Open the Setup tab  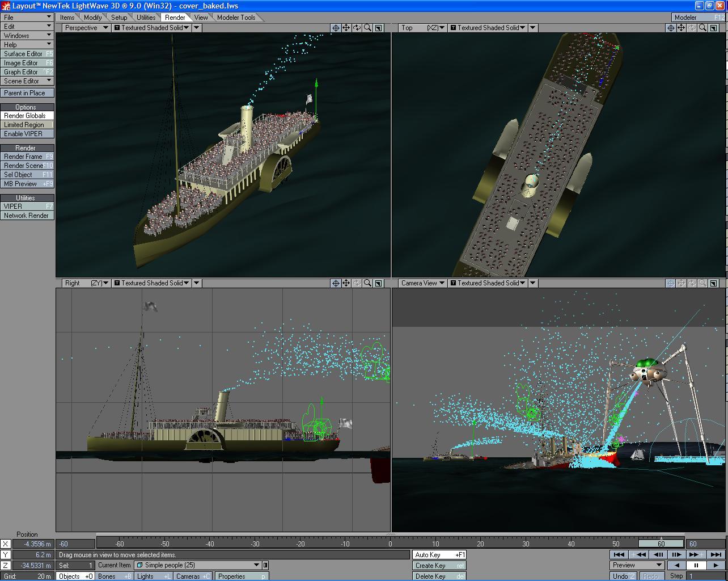tap(119, 18)
